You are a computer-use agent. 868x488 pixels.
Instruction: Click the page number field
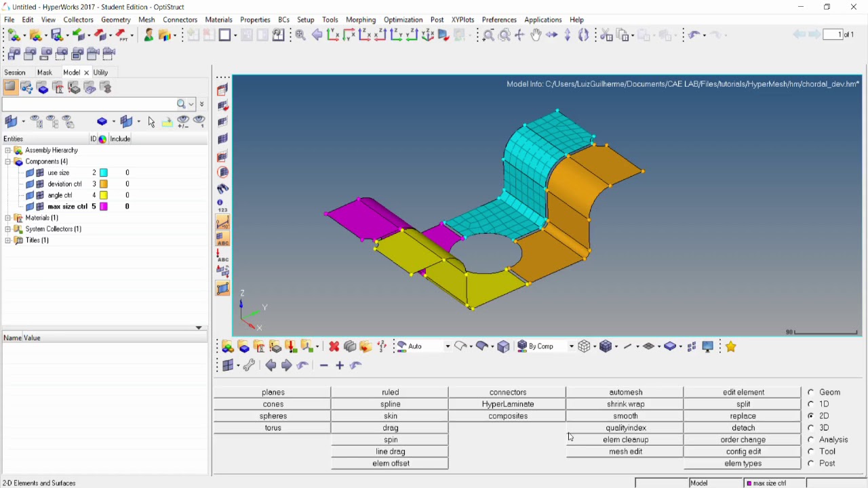coord(833,35)
